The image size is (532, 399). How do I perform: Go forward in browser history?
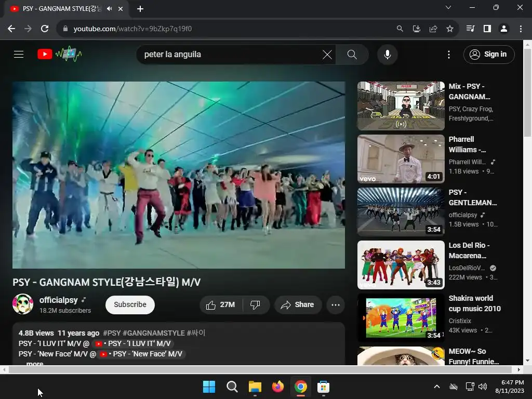coord(28,29)
